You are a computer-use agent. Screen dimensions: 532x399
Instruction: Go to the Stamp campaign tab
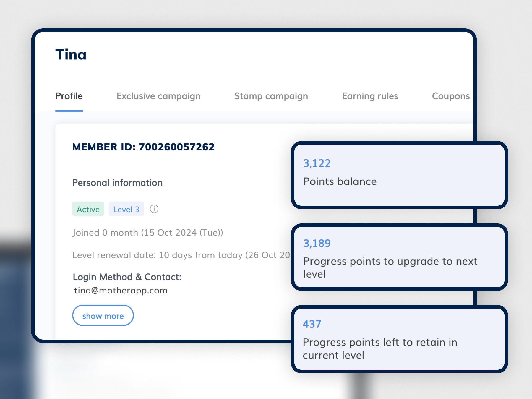[x=271, y=96]
